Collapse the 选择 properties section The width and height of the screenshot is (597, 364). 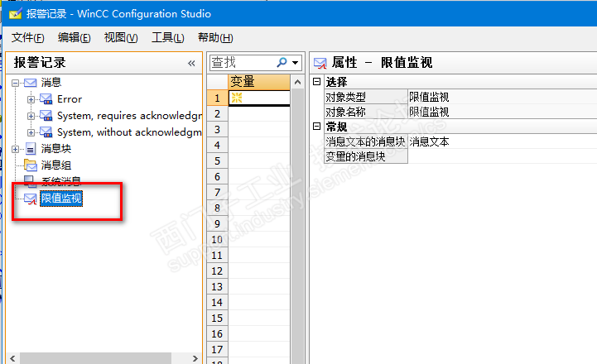pos(317,81)
